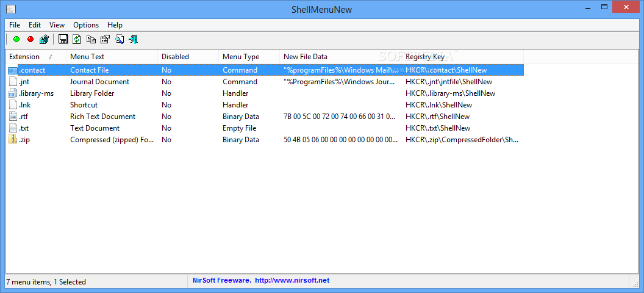Select the .zip Compressed Folder row
Viewport: 644px width, 293px height.
[265, 140]
